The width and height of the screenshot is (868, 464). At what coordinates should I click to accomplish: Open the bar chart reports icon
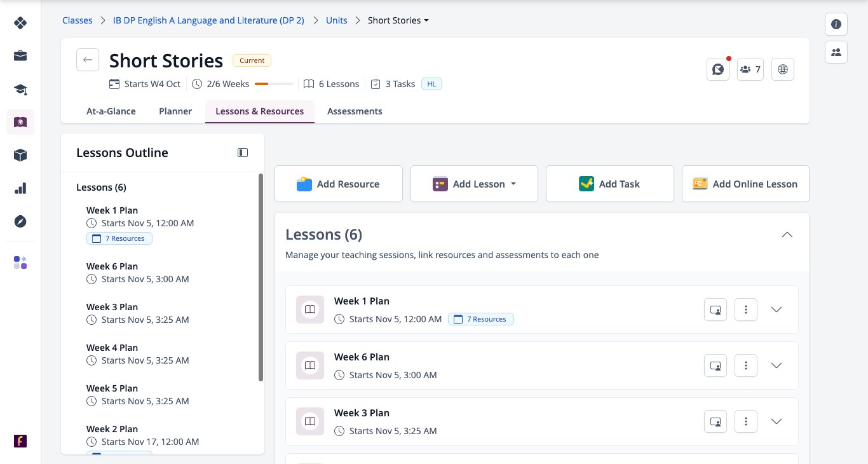(20, 188)
